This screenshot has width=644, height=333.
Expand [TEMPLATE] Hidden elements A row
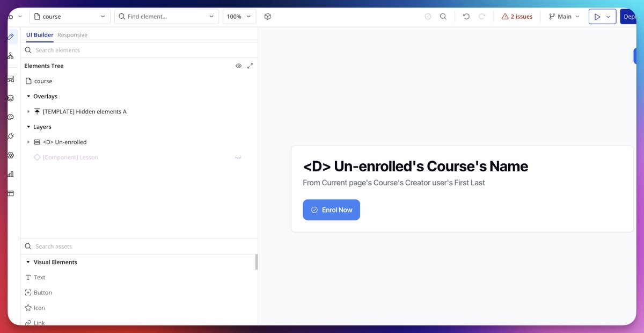pyautogui.click(x=28, y=112)
